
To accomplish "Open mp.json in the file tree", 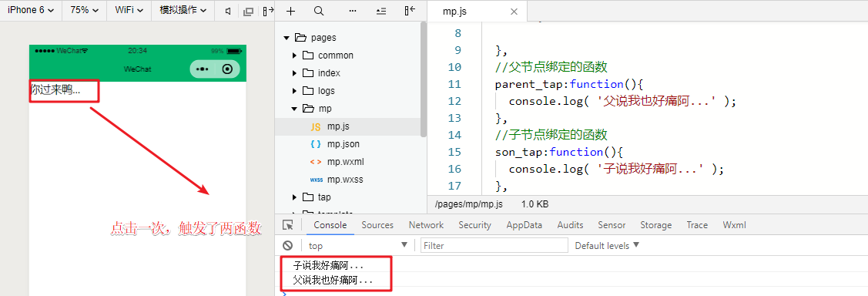I will [344, 144].
